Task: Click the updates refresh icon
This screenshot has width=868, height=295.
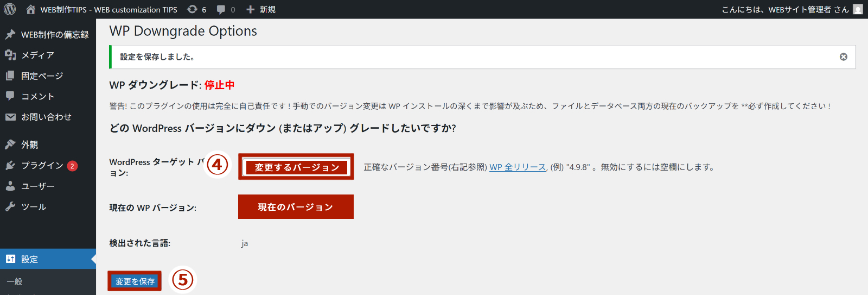Action: (x=193, y=9)
